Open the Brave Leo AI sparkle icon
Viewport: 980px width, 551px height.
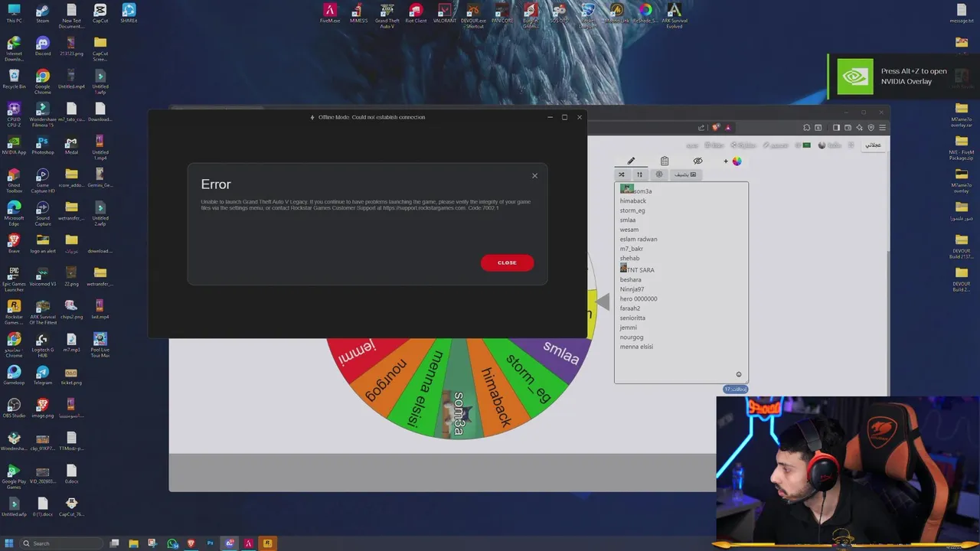[x=859, y=128]
